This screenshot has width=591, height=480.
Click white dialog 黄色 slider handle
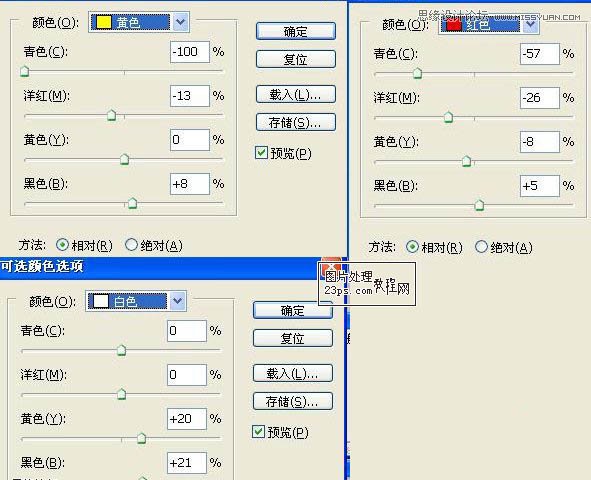[141, 438]
